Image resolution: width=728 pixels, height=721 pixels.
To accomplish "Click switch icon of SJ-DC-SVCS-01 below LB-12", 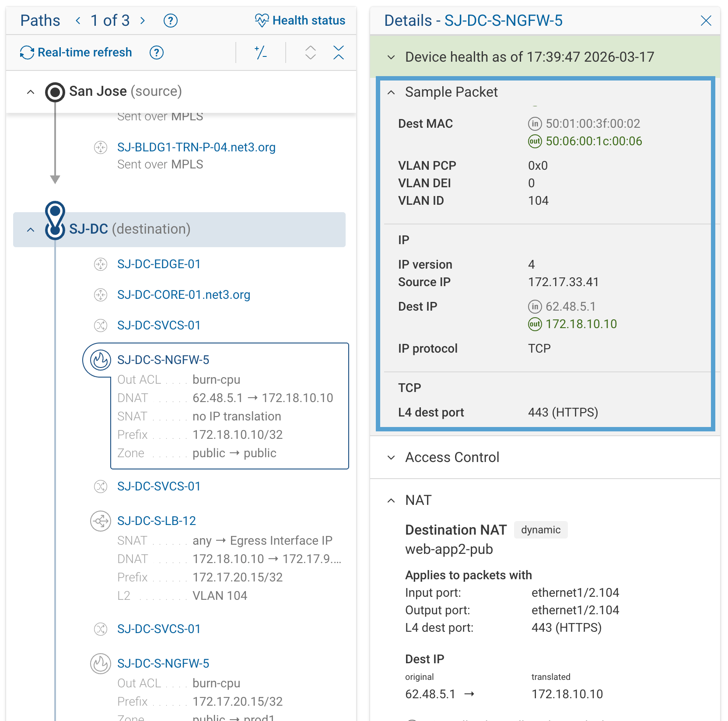I will click(x=101, y=629).
